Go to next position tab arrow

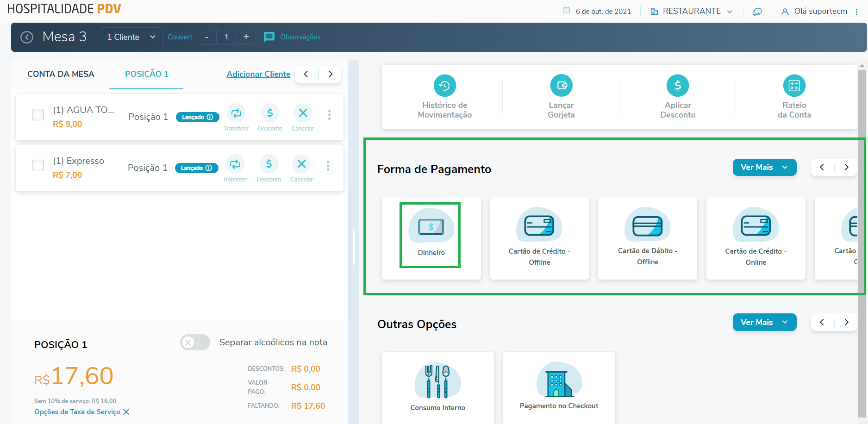point(331,74)
